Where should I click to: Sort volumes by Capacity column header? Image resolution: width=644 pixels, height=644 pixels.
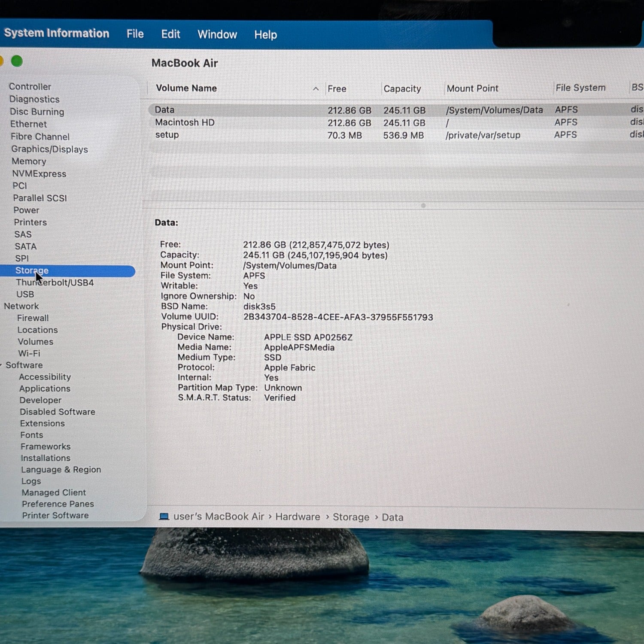coord(402,89)
